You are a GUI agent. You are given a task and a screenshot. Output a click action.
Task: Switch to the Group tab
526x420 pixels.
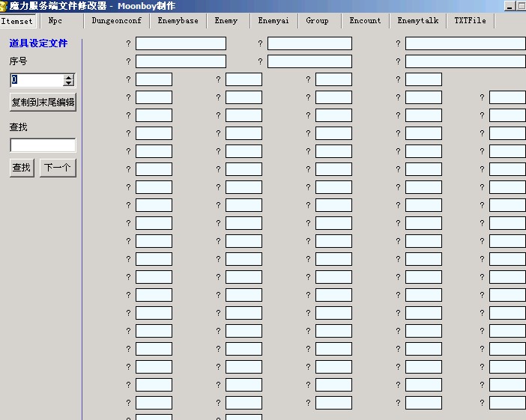pos(317,21)
